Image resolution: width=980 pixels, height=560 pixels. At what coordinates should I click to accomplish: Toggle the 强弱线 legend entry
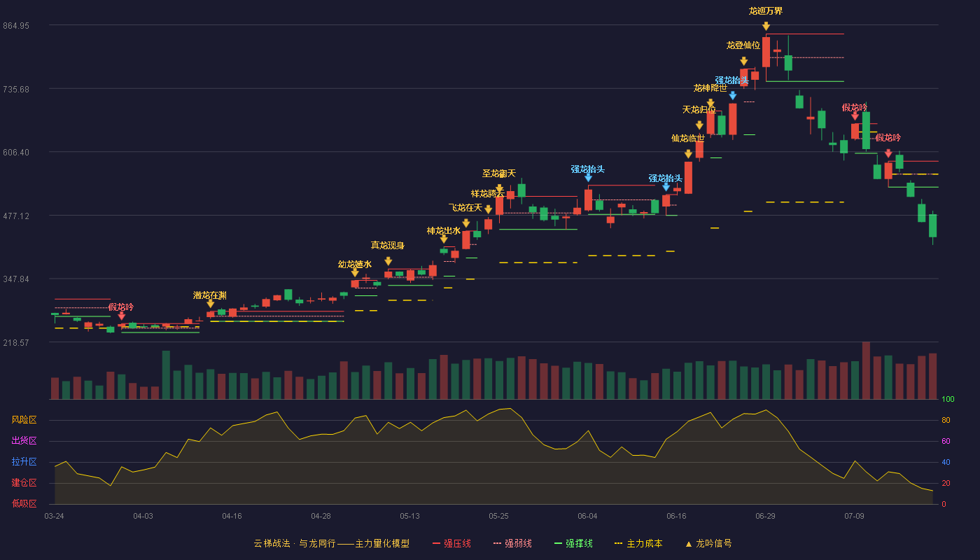pyautogui.click(x=512, y=543)
